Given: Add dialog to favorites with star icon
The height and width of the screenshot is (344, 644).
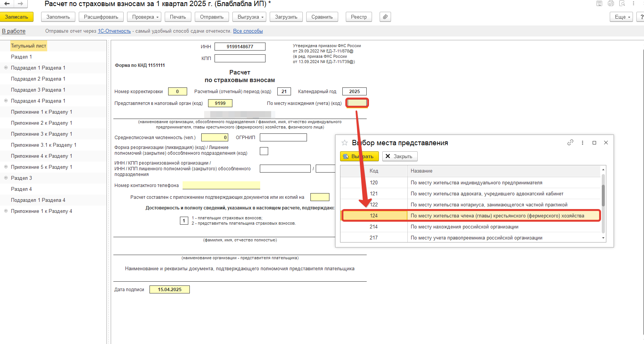Looking at the screenshot, I should point(345,143).
